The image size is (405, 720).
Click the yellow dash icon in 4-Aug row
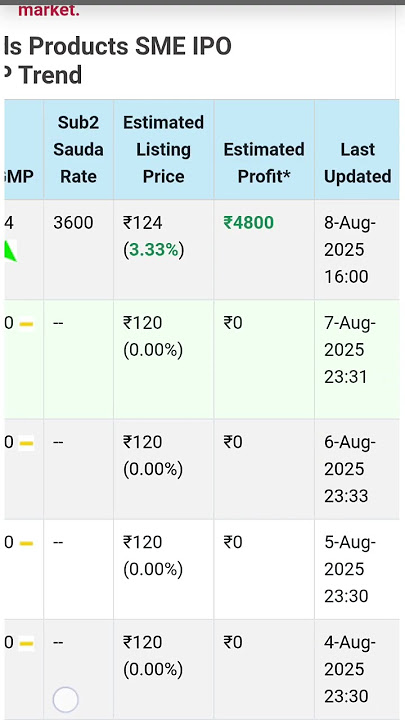pyautogui.click(x=26, y=643)
